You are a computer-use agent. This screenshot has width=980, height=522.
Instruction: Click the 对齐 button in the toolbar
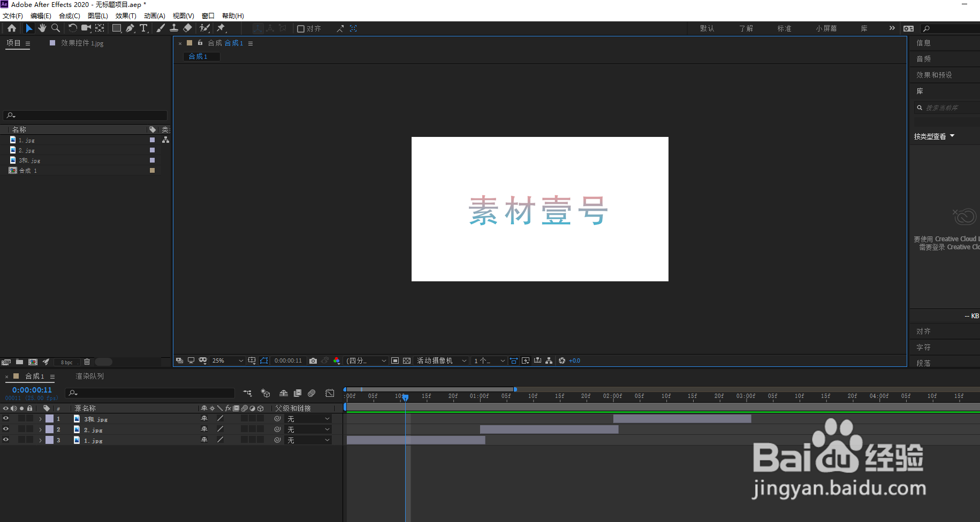308,28
